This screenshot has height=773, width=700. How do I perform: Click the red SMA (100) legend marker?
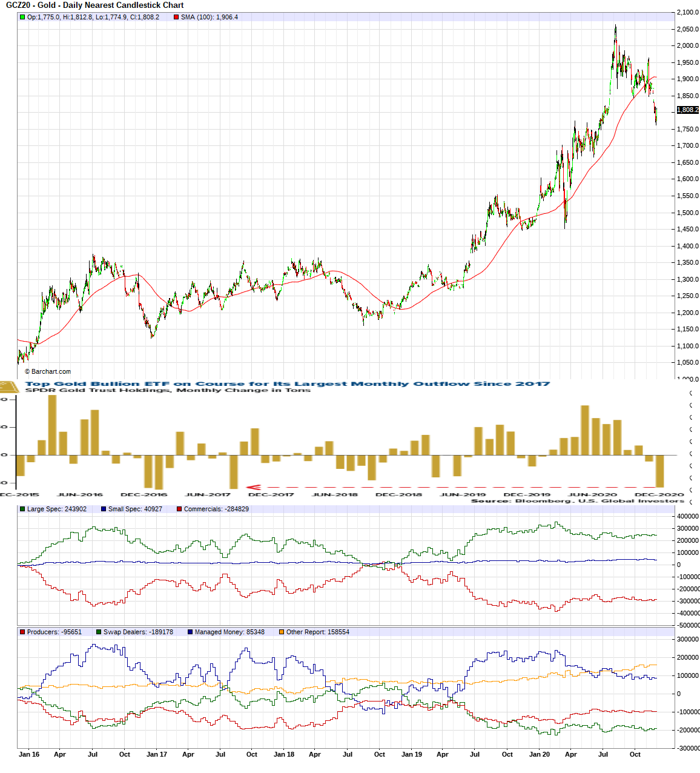[x=176, y=17]
